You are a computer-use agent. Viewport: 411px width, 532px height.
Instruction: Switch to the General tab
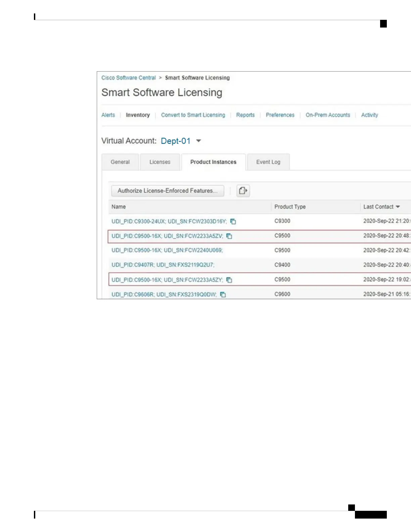(x=120, y=162)
